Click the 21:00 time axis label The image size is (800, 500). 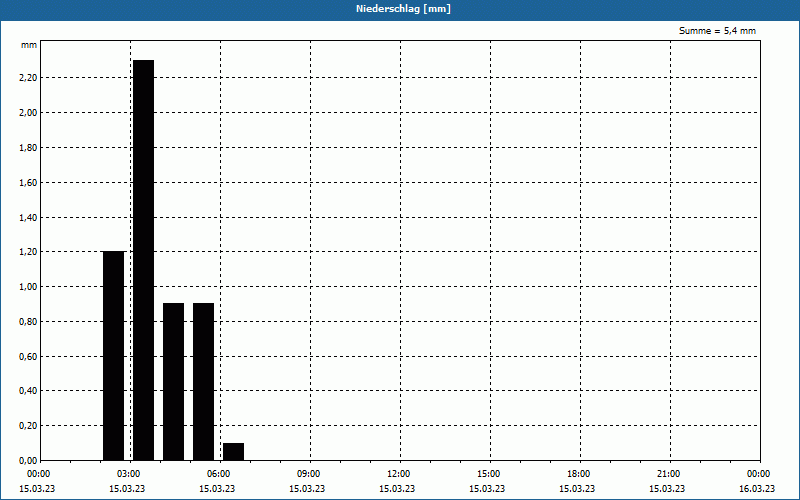[x=668, y=474]
